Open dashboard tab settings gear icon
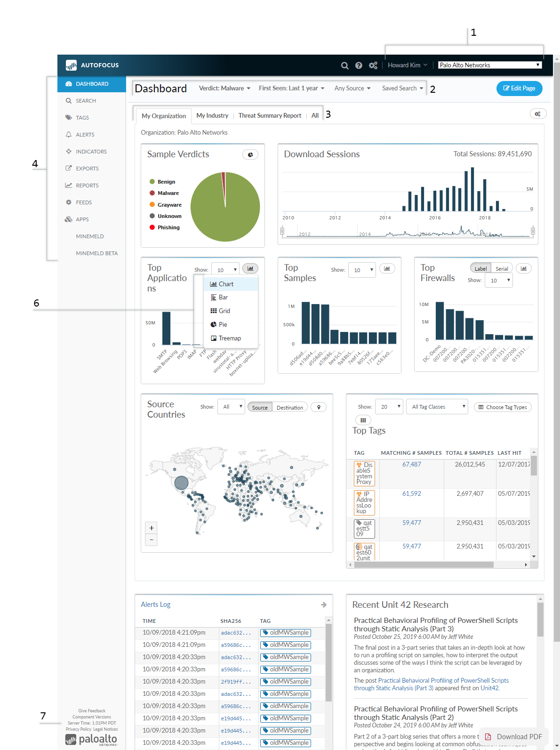Image resolution: width=560 pixels, height=750 pixels. click(537, 114)
